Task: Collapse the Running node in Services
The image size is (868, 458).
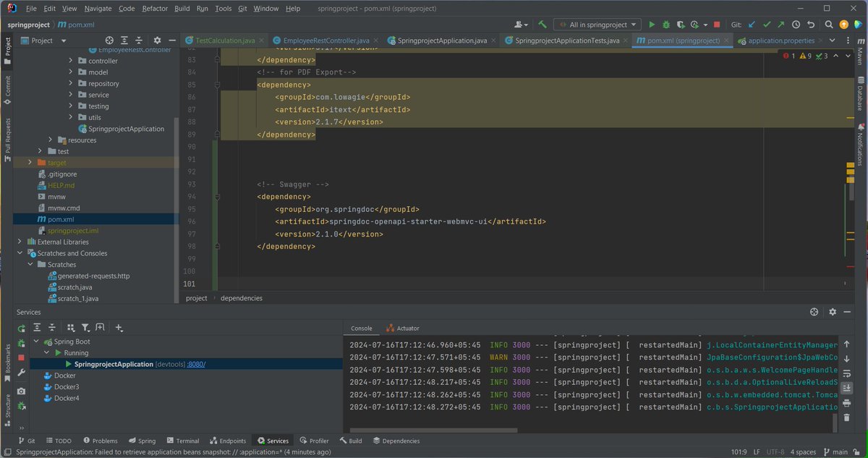Action: [x=46, y=352]
